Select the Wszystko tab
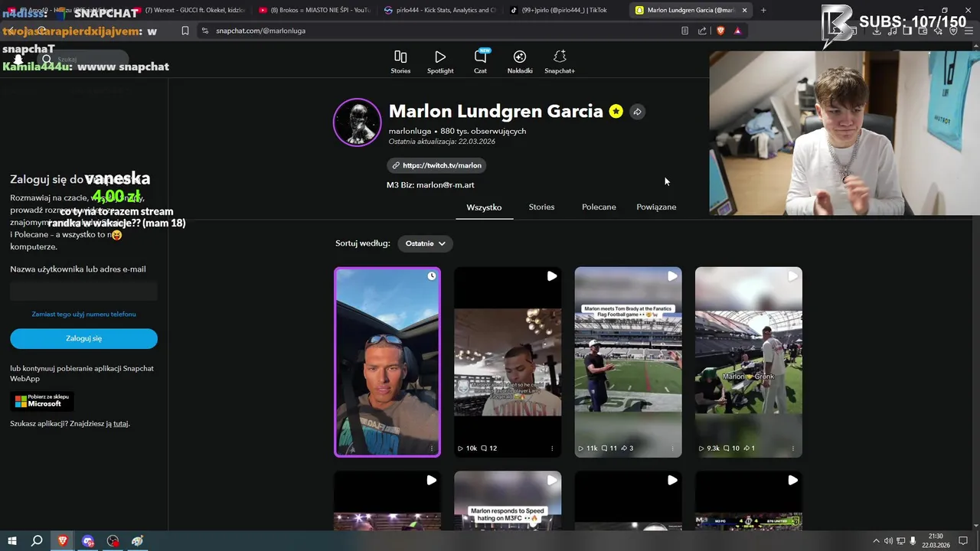Screen dimensions: 980x551 [x=484, y=207]
